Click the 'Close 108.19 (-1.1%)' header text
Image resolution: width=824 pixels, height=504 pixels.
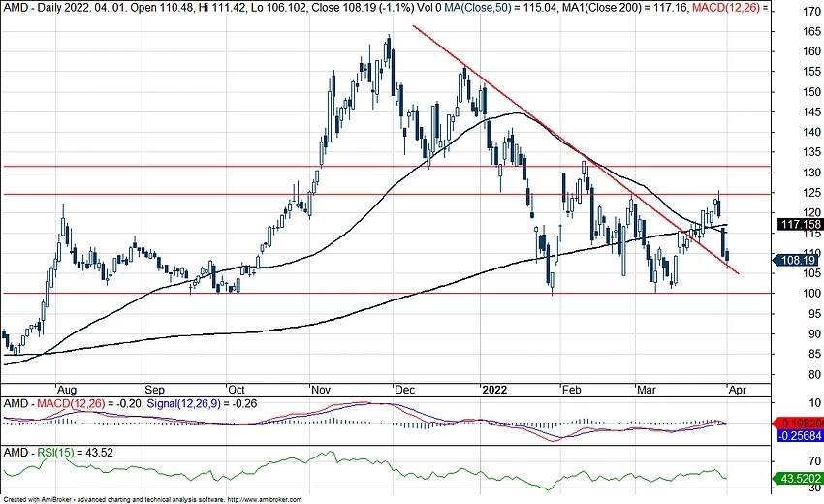coord(362,8)
